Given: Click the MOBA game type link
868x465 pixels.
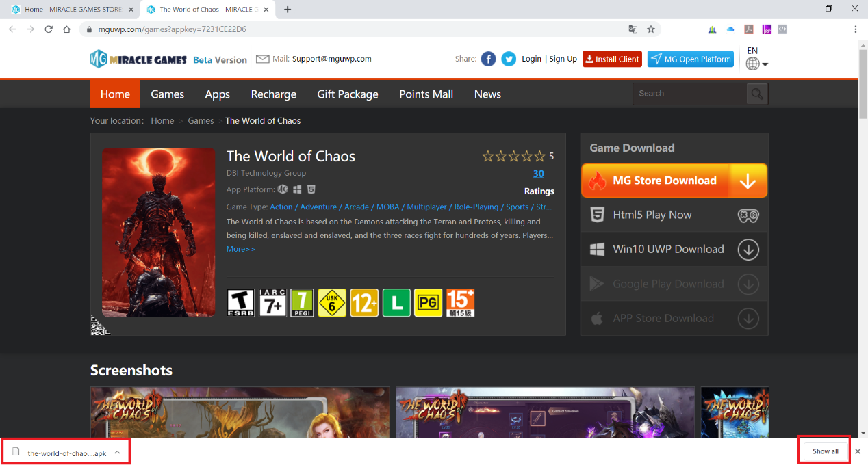Looking at the screenshot, I should [x=388, y=207].
